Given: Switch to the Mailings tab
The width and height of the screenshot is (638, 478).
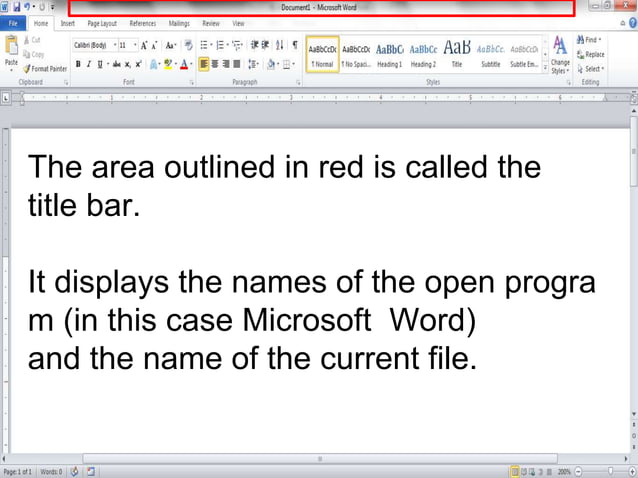Looking at the screenshot, I should tap(179, 24).
